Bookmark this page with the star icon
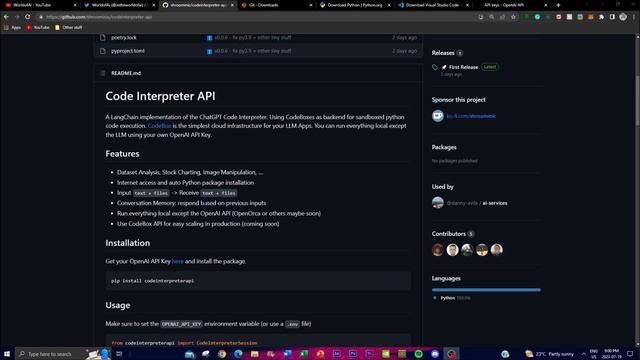Image resolution: width=640 pixels, height=360 pixels. 513,17
